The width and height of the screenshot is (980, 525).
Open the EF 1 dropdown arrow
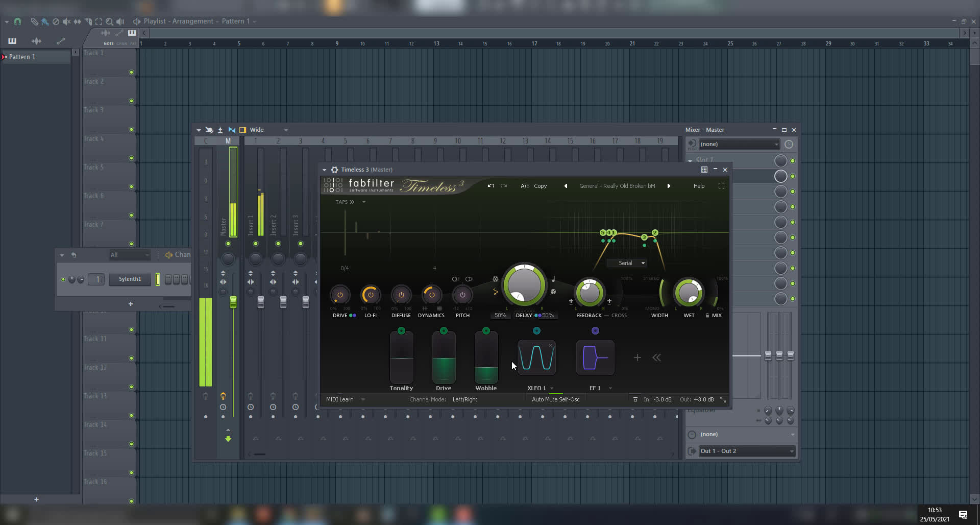tap(610, 388)
